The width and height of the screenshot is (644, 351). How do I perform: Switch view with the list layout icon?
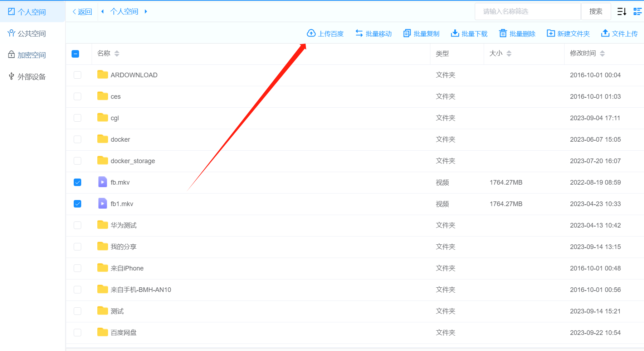pyautogui.click(x=638, y=11)
